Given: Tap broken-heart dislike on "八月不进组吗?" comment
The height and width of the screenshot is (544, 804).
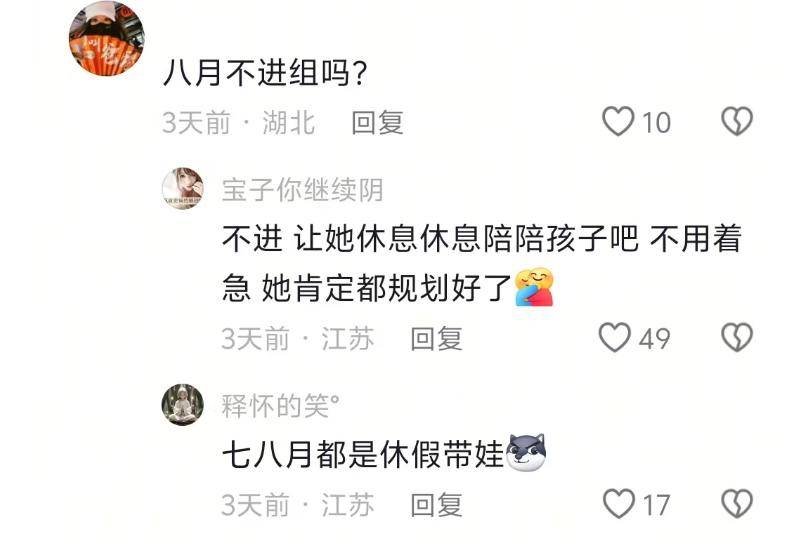Looking at the screenshot, I should pos(737,122).
